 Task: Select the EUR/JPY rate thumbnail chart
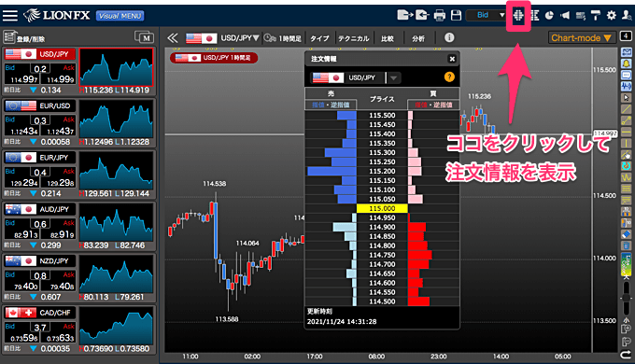116,171
